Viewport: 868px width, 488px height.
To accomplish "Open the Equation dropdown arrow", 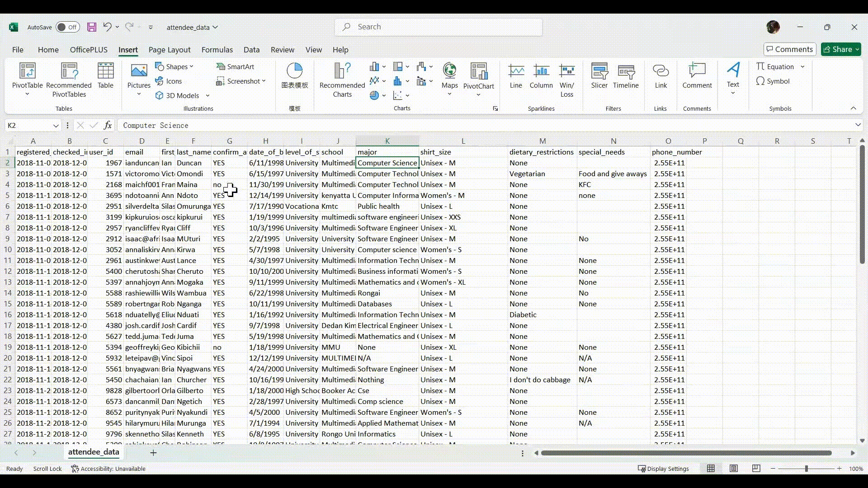I will point(803,67).
